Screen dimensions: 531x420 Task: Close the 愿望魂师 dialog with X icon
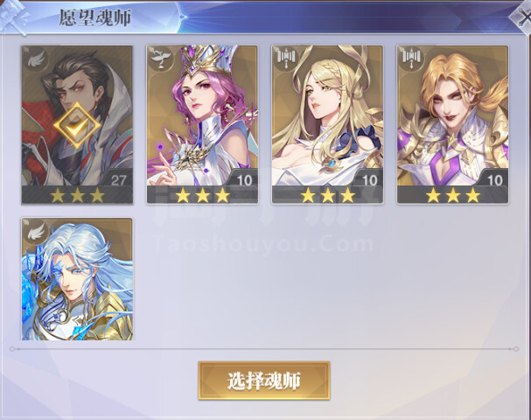point(522,18)
